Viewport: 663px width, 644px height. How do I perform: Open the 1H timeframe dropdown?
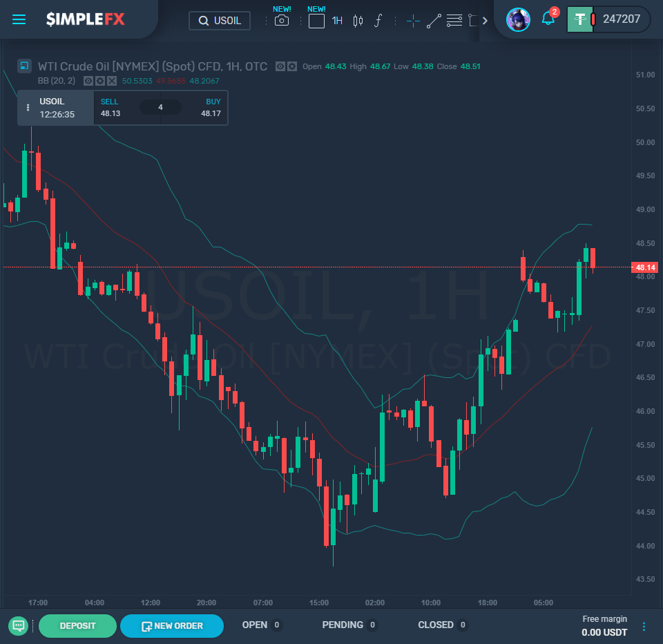pyautogui.click(x=337, y=20)
